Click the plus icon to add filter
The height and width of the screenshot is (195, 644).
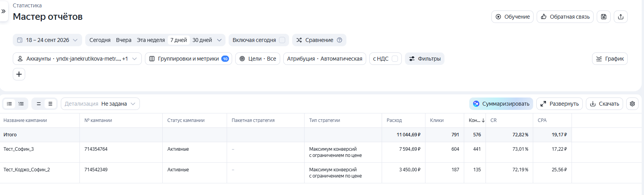19,74
